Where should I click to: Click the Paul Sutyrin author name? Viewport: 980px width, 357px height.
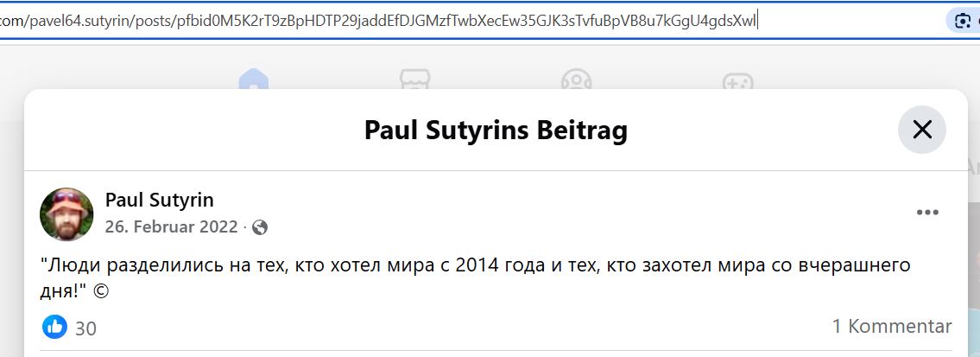pyautogui.click(x=160, y=200)
